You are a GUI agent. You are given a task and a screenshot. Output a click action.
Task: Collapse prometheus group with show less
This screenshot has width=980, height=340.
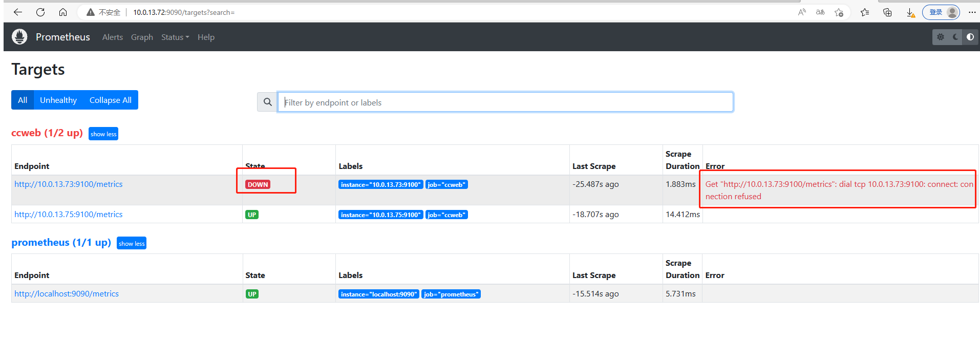coord(132,243)
